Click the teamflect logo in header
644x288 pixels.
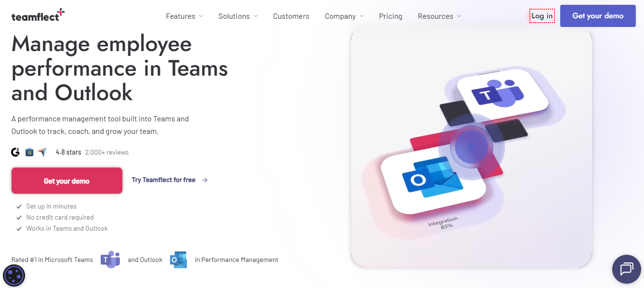click(38, 15)
